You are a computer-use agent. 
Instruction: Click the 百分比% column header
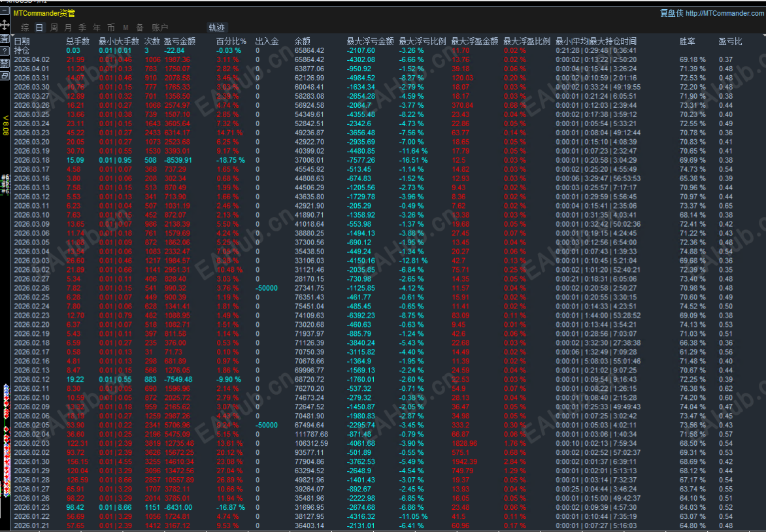(x=231, y=42)
